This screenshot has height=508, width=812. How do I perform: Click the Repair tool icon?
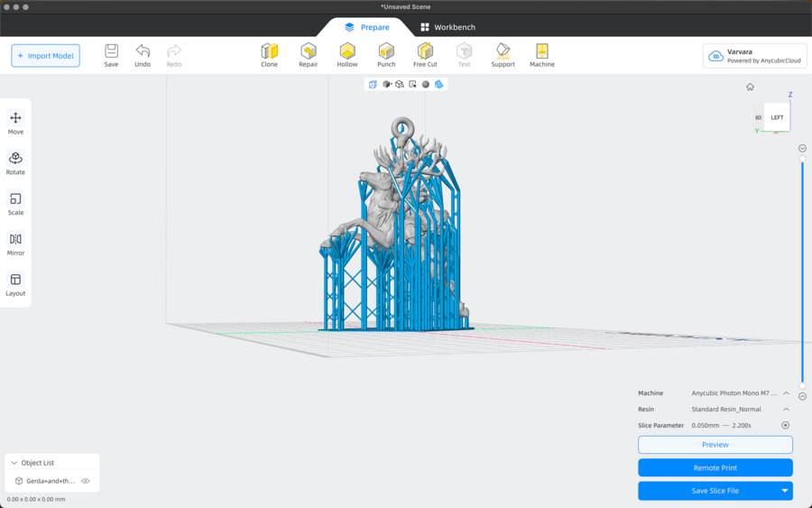coord(309,55)
